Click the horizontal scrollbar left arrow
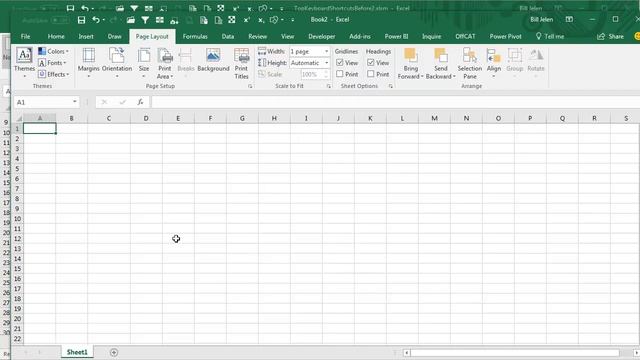This screenshot has height=360, width=640. point(407,353)
